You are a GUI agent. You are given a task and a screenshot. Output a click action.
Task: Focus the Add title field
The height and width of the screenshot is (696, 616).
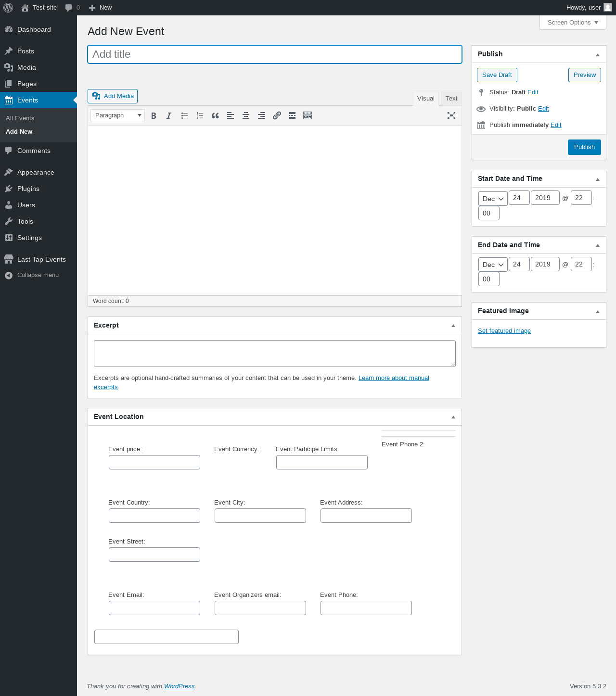pyautogui.click(x=275, y=54)
